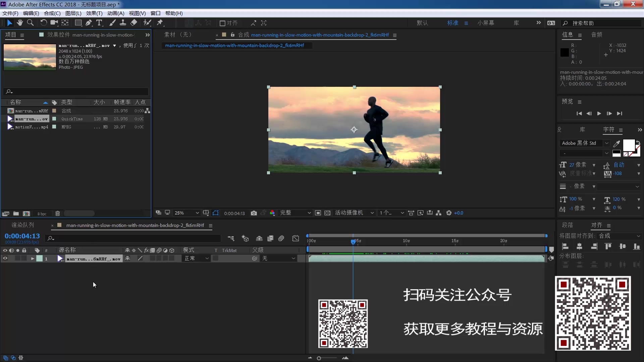This screenshot has height=362, width=644.
Task: Select the Selection (arrow) tool
Action: 9,23
